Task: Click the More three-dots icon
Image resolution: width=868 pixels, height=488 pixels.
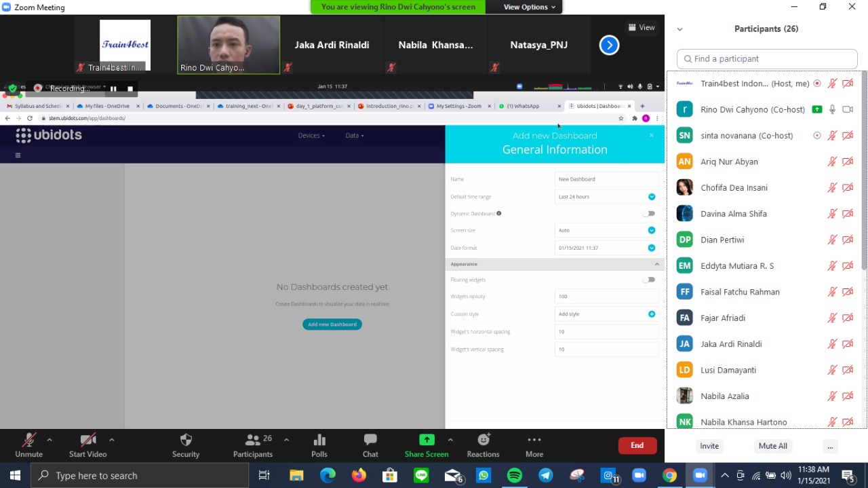Action: pyautogui.click(x=534, y=440)
